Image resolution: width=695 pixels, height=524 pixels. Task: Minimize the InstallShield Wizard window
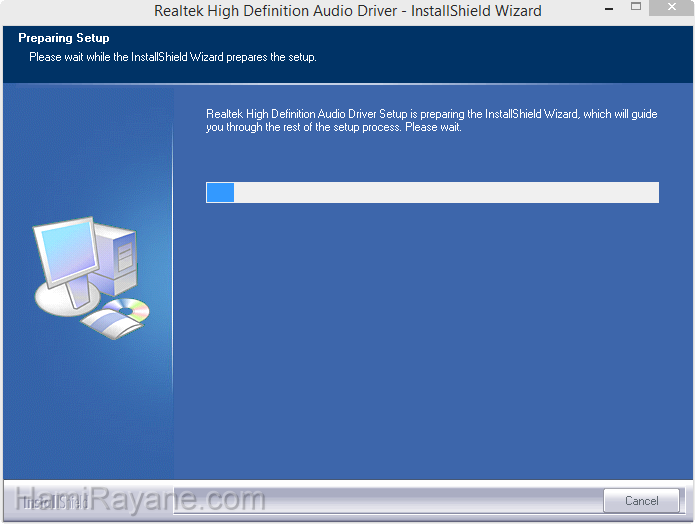tap(609, 9)
